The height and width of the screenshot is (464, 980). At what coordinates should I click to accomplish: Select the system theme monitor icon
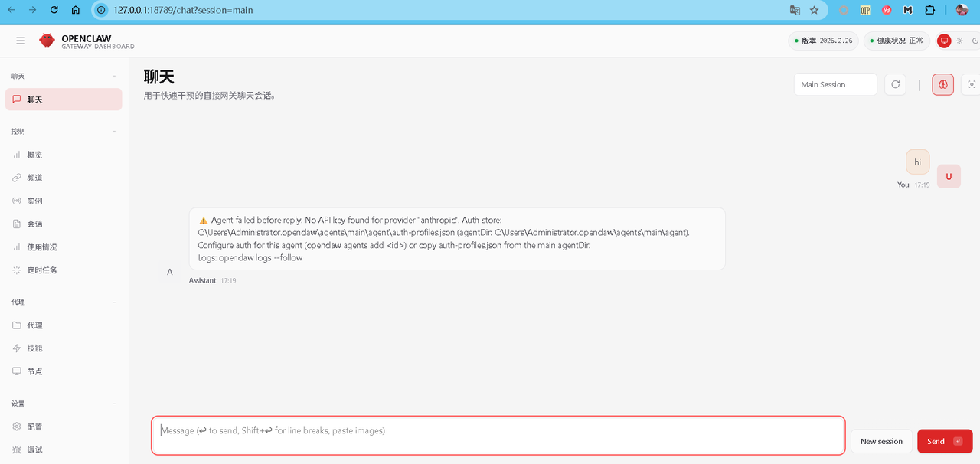944,41
